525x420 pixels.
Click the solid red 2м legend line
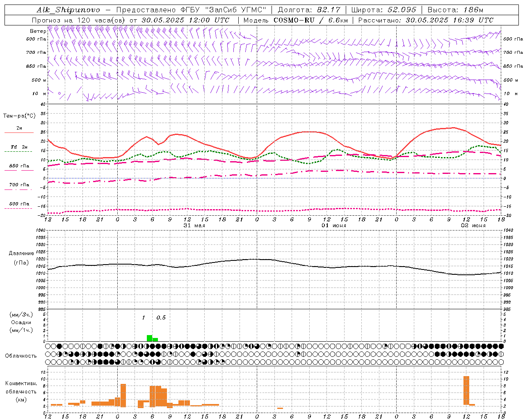click(x=19, y=132)
